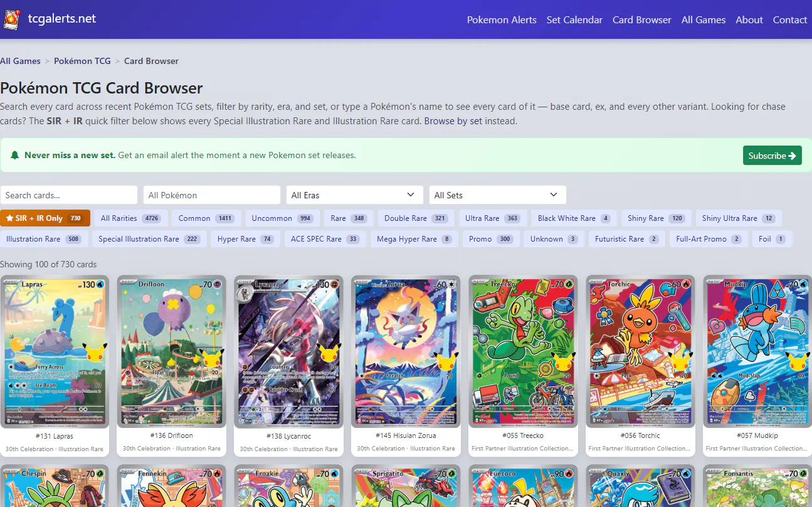Select the Mega Hyper Rare filter chip
The width and height of the screenshot is (812, 507).
coord(414,239)
